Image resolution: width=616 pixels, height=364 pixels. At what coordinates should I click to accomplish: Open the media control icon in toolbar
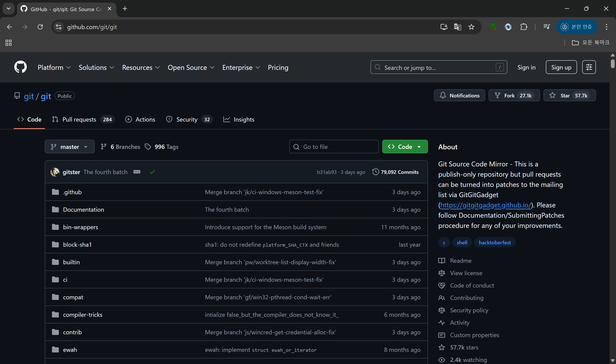[x=546, y=27]
